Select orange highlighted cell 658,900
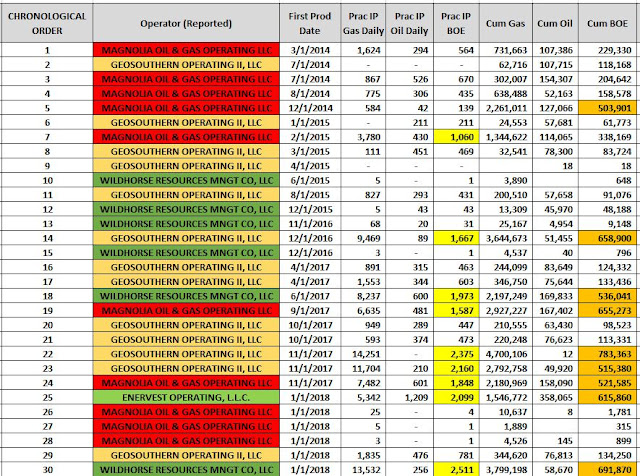 click(x=608, y=238)
